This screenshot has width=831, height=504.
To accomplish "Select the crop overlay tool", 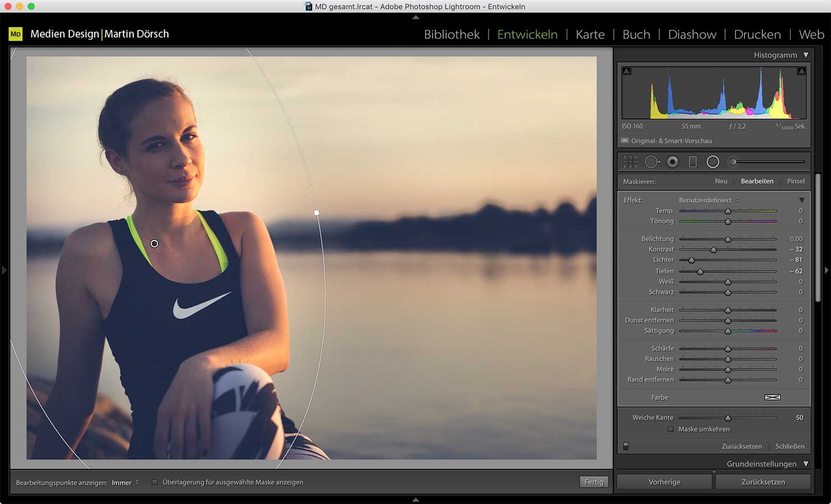I will pos(630,162).
